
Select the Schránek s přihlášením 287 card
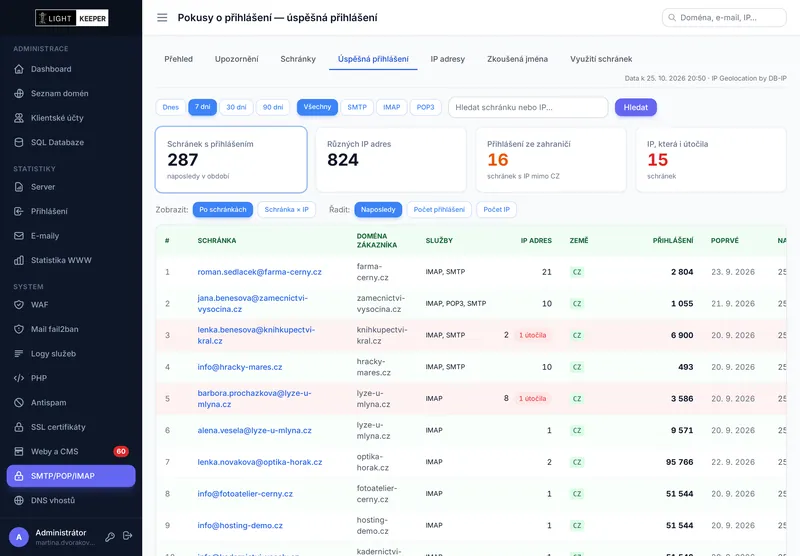(231, 160)
